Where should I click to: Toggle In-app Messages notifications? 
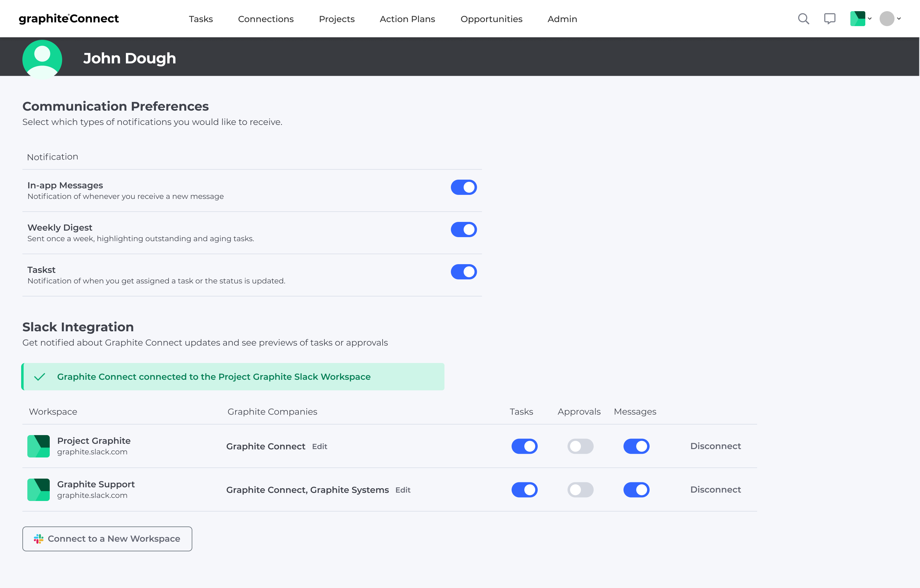coord(463,187)
